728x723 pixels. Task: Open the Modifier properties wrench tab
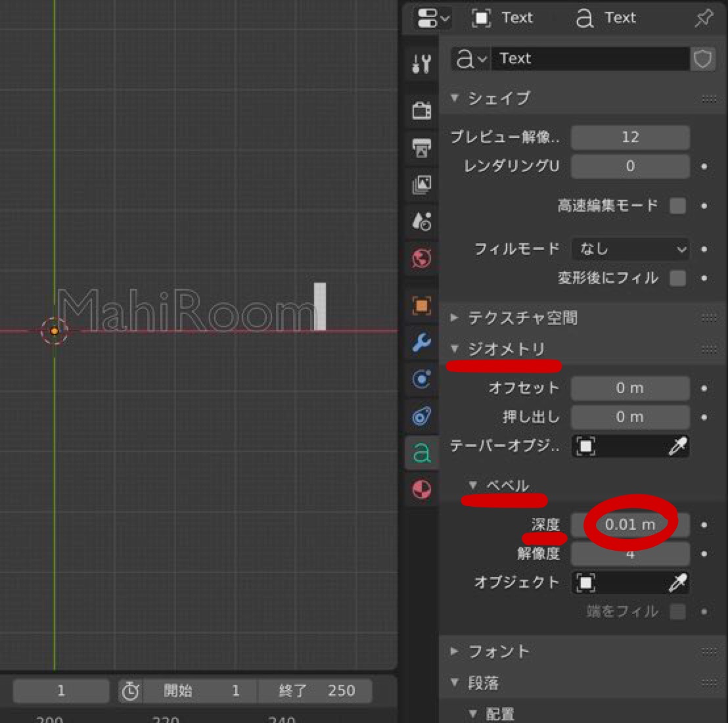coord(421,342)
